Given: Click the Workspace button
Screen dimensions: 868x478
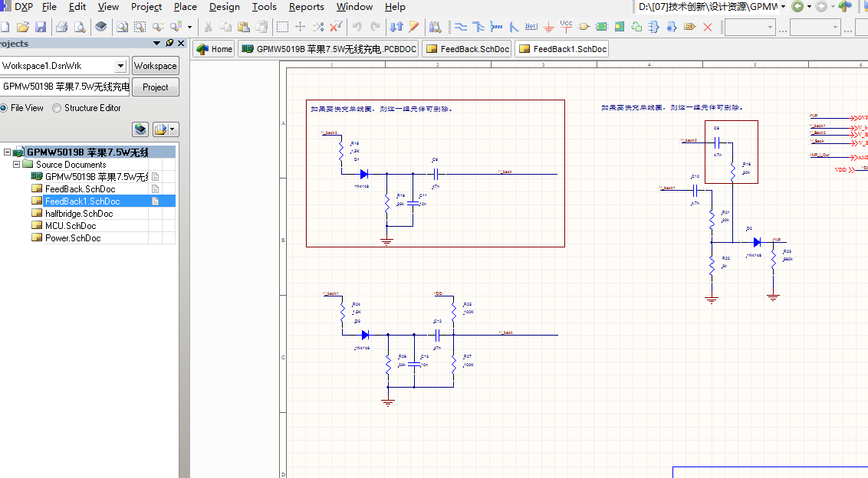Looking at the screenshot, I should point(156,66).
